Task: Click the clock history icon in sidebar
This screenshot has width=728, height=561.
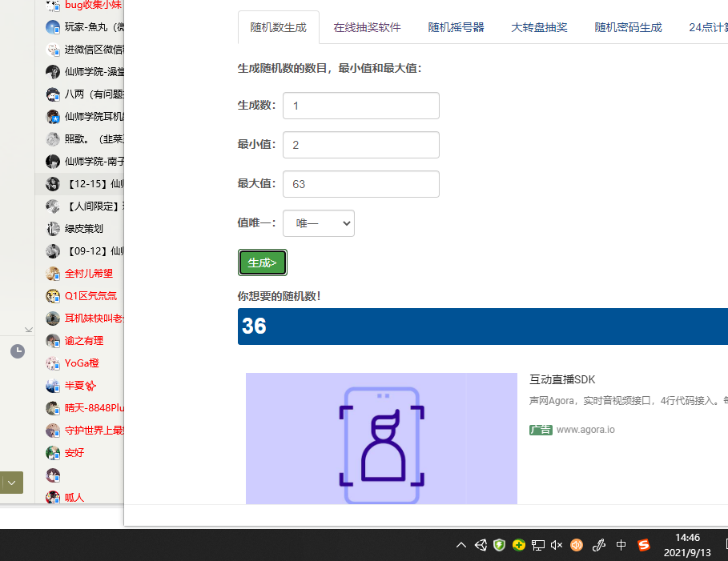Action: (18, 351)
